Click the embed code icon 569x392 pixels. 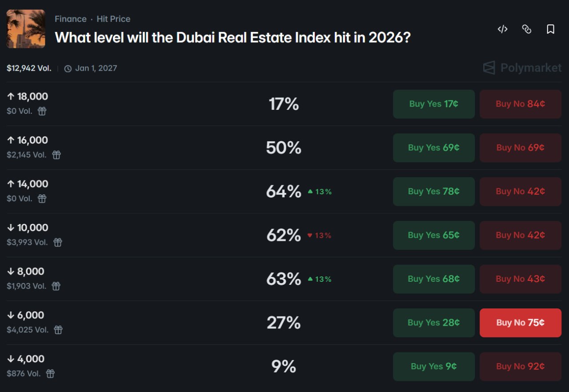coord(502,29)
